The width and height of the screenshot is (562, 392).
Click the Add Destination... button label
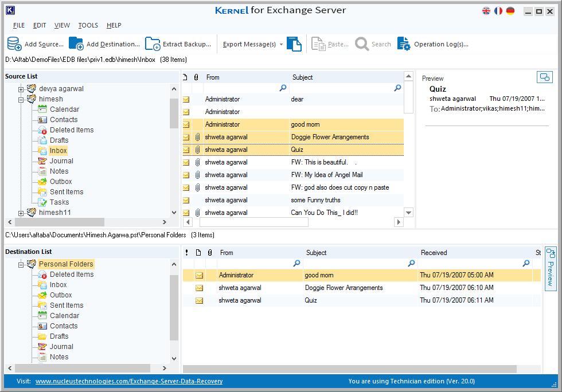tap(114, 44)
